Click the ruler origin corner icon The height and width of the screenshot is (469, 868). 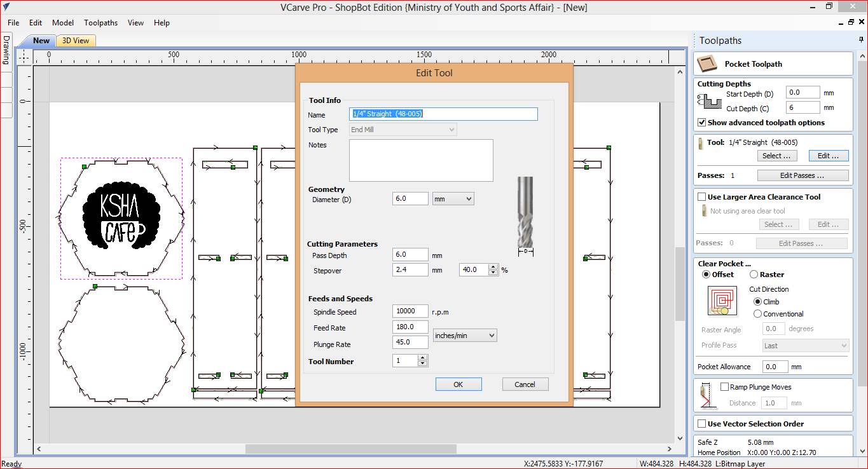[24, 57]
